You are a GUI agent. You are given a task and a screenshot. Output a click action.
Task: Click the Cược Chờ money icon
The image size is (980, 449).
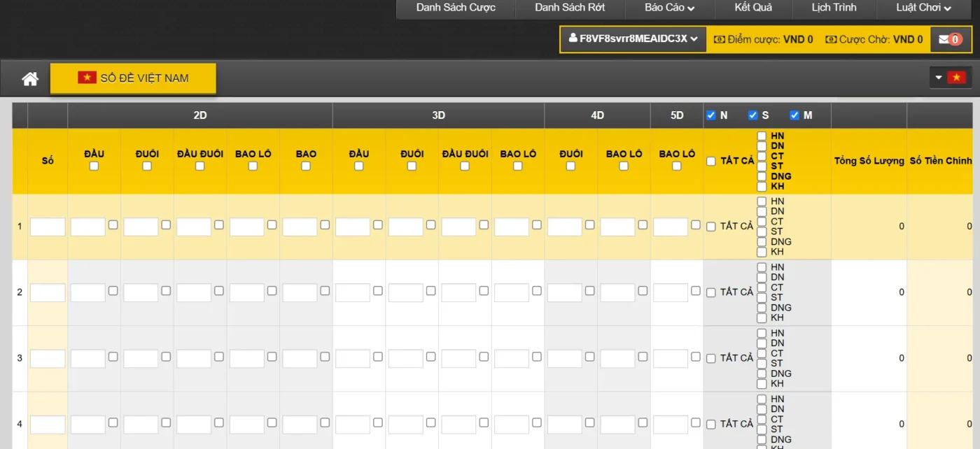click(x=830, y=39)
